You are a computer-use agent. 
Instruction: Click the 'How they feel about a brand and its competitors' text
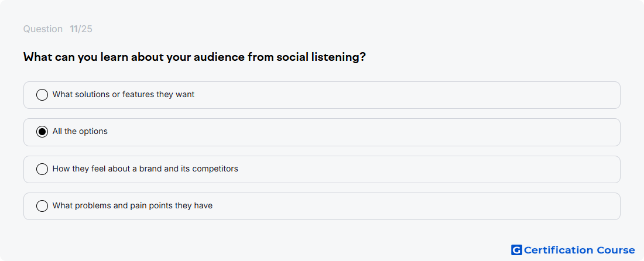click(x=145, y=169)
